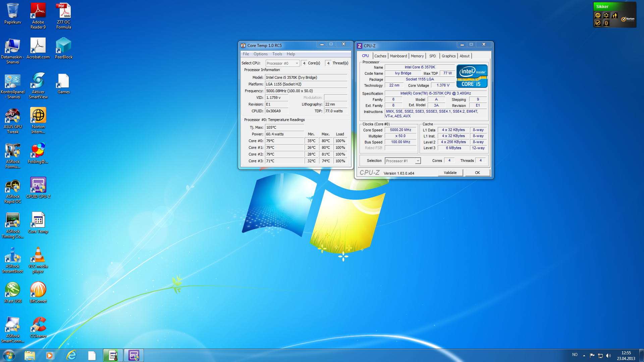
Task: Expand Select CPU dropdown in Core Temp
Action: point(282,63)
